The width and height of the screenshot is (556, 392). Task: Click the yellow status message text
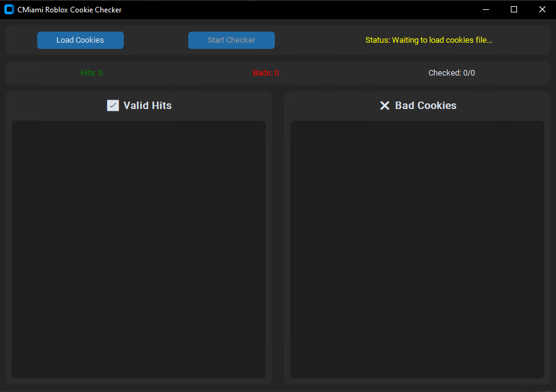[x=428, y=40]
